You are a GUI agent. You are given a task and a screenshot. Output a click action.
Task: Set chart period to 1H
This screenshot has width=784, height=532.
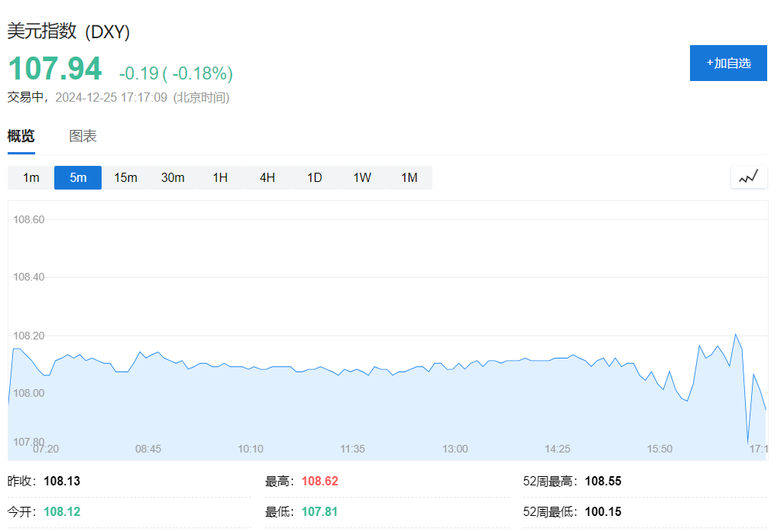(220, 177)
